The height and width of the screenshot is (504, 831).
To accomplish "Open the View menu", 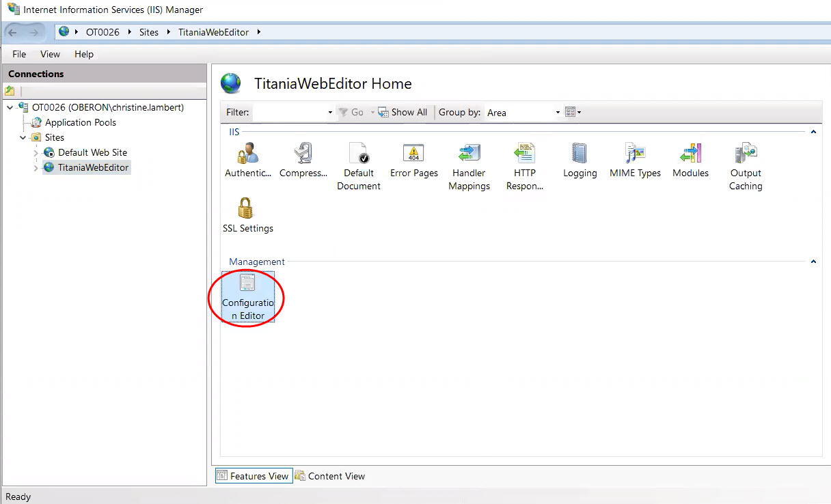I will 50,54.
